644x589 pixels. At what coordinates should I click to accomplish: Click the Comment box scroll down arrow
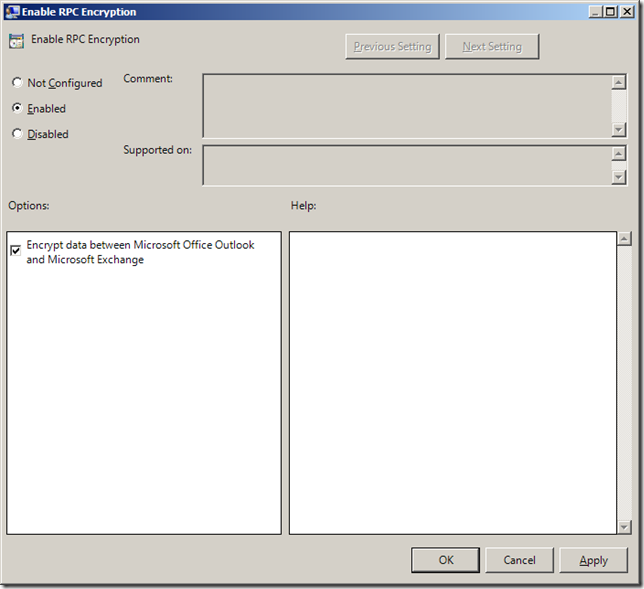tap(619, 130)
